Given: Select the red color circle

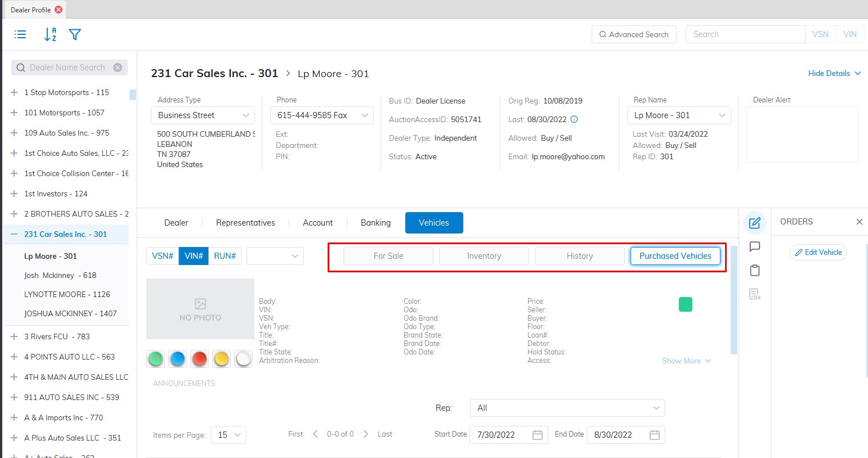Looking at the screenshot, I should pyautogui.click(x=199, y=359).
